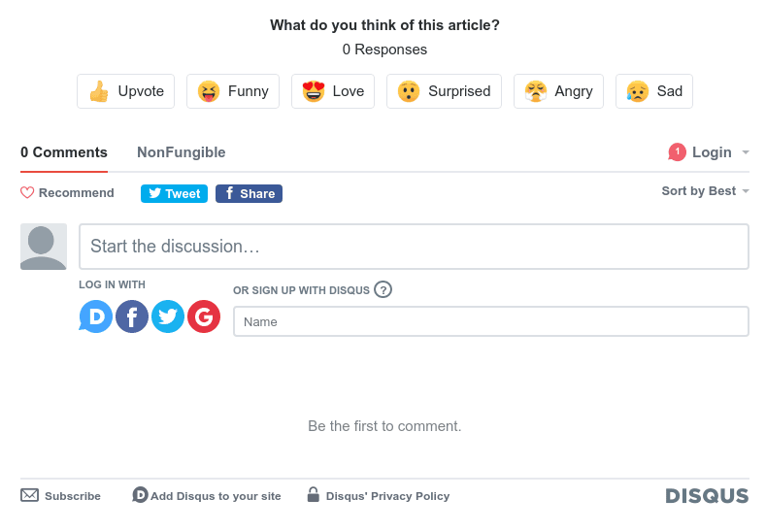Log in with the Twitter icon
Screen dimensions: 766x532
pos(168,316)
